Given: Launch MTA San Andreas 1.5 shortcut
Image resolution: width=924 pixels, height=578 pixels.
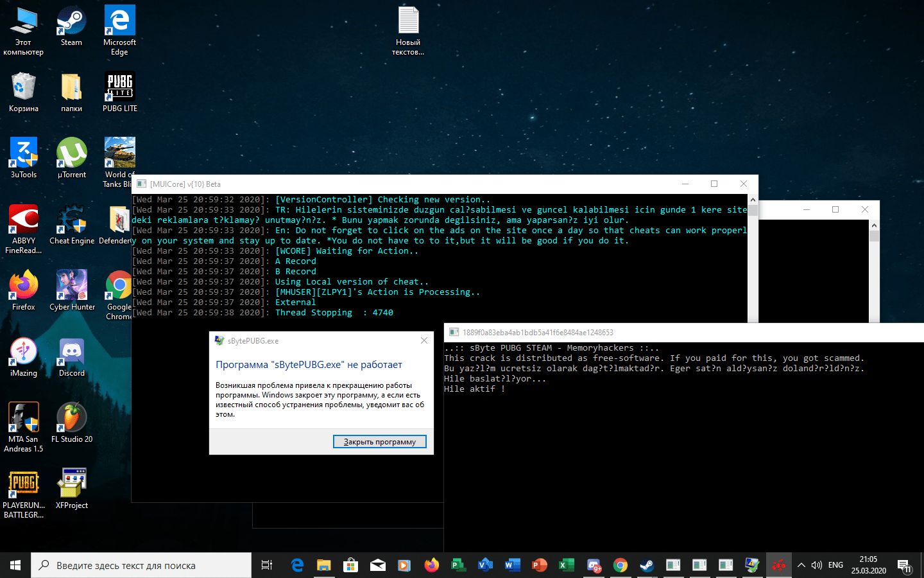Looking at the screenshot, I should click(24, 428).
